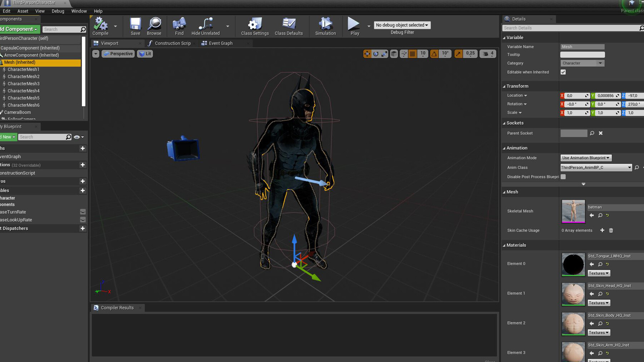The width and height of the screenshot is (644, 362).
Task: Open the Edit menu
Action: tap(6, 11)
